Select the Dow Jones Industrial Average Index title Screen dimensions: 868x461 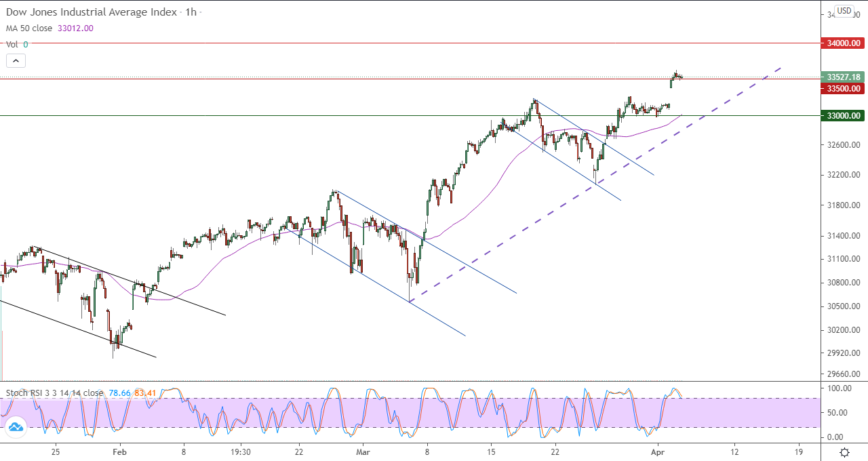click(x=92, y=12)
